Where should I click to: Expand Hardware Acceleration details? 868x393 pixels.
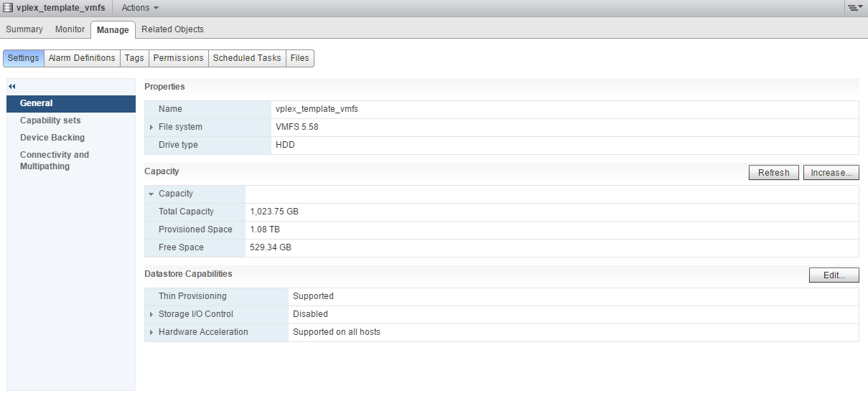pyautogui.click(x=151, y=332)
